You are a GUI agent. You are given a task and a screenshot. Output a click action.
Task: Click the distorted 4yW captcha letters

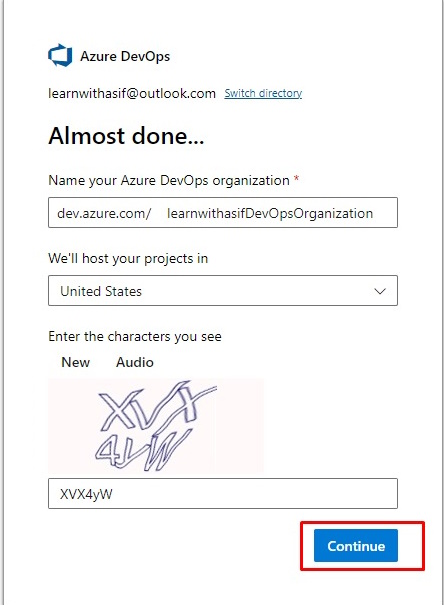coord(143,450)
